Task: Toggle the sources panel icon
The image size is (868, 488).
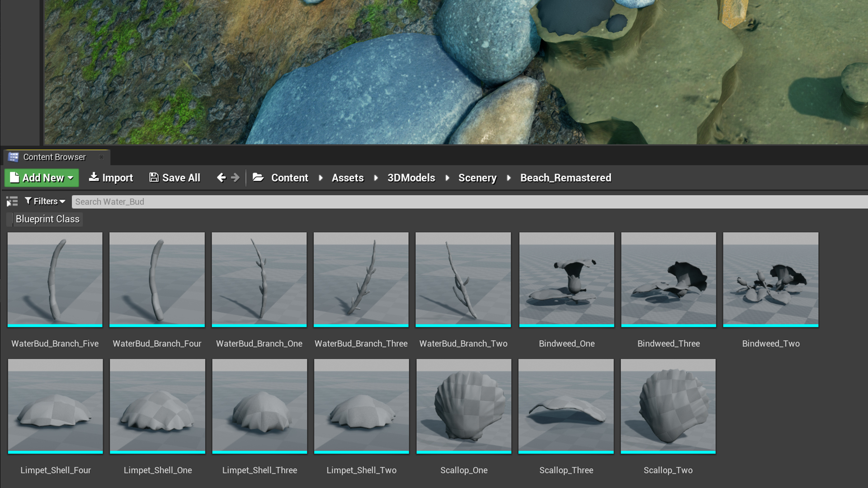Action: tap(12, 202)
